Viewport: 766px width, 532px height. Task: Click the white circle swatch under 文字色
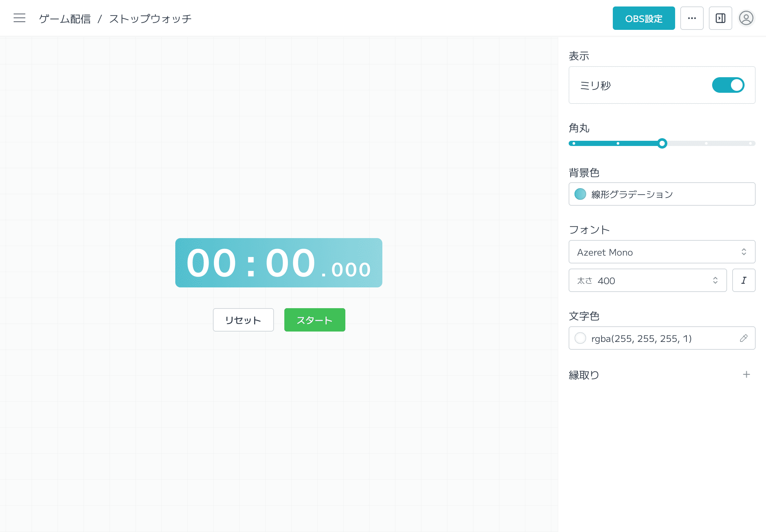coord(580,338)
